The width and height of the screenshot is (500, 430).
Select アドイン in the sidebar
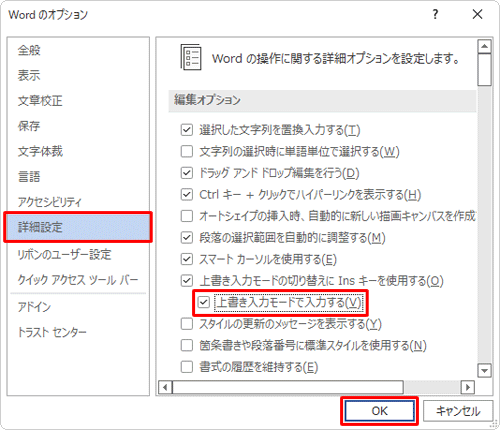click(78, 307)
